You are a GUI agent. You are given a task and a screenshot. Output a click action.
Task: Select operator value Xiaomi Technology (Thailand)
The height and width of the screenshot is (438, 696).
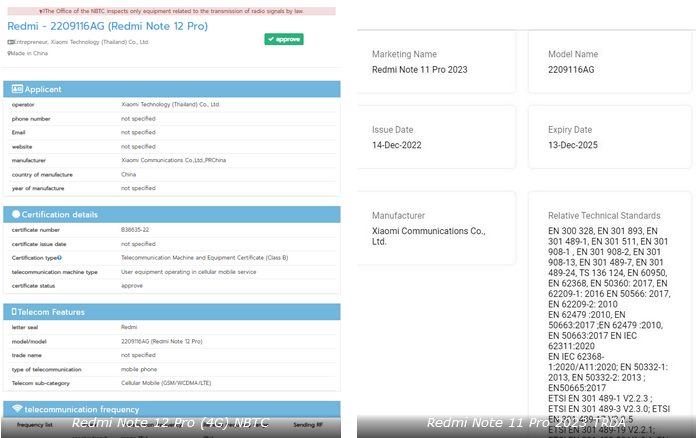[x=170, y=104]
